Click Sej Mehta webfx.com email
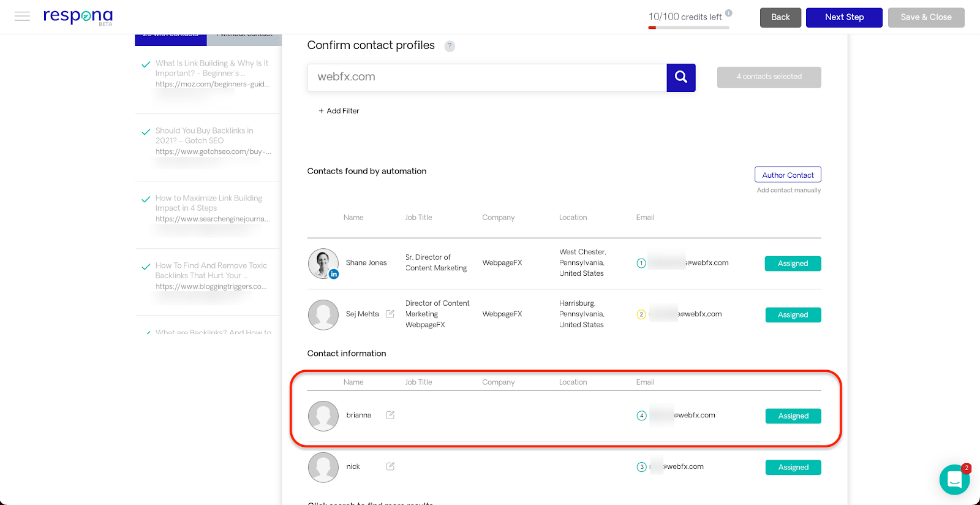 [686, 314]
